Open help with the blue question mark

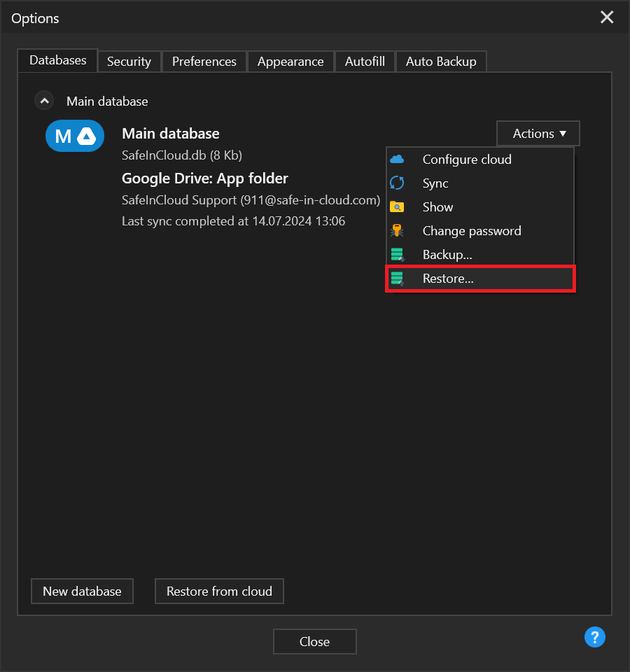(x=595, y=637)
